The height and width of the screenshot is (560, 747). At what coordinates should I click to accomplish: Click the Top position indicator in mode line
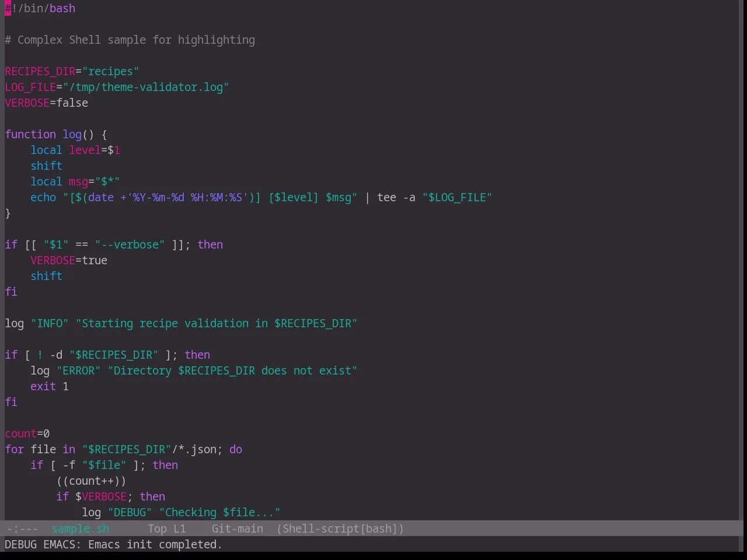(x=157, y=529)
